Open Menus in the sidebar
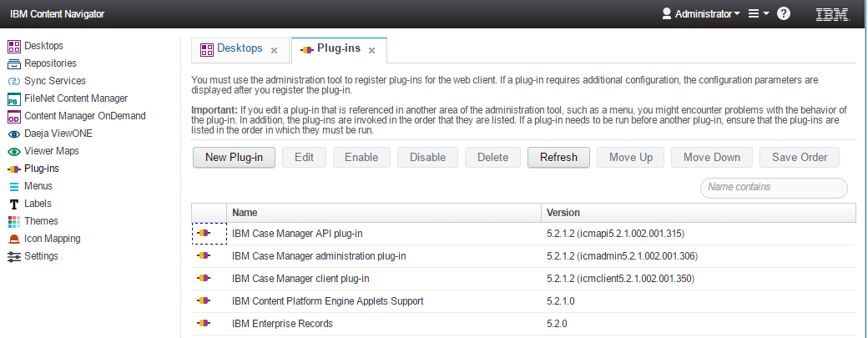This screenshot has height=338, width=868. pyautogui.click(x=38, y=186)
